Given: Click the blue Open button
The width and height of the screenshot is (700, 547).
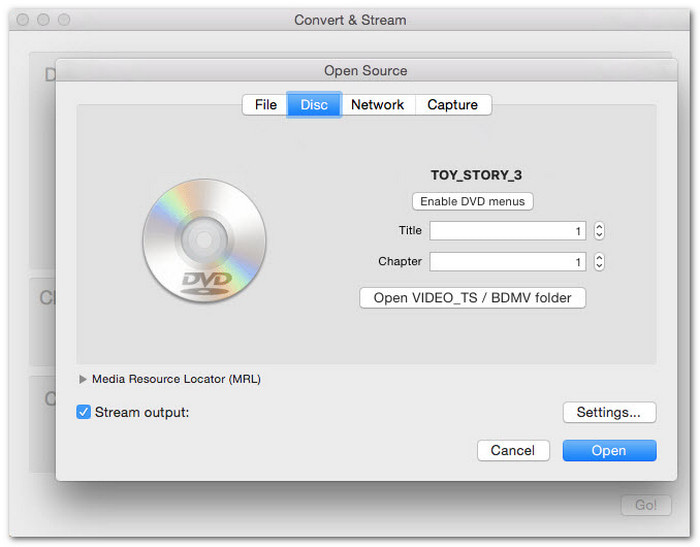Looking at the screenshot, I should [609, 450].
